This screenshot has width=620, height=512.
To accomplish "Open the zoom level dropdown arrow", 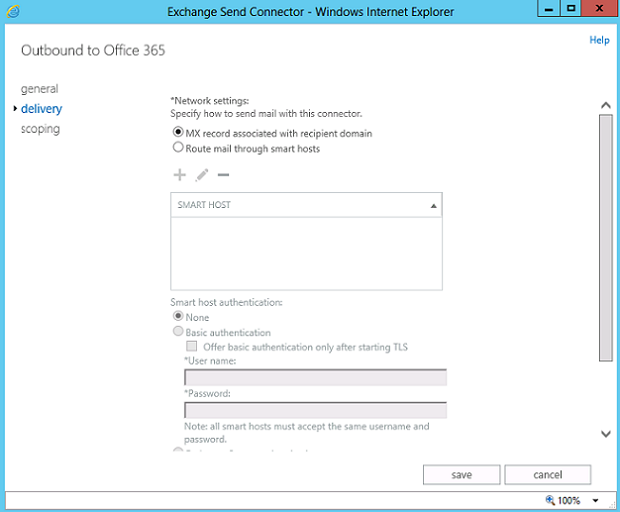I will (x=595, y=501).
